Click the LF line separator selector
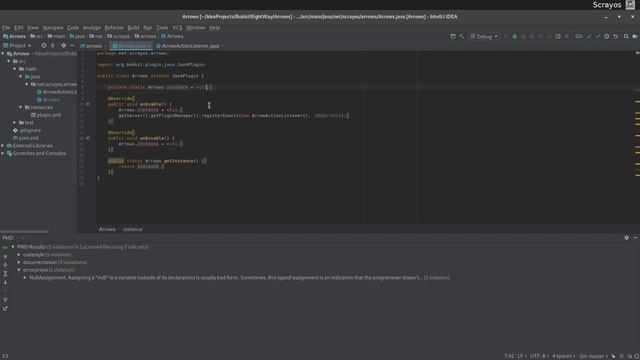Image resolution: width=640 pixels, height=360 pixels. pyautogui.click(x=522, y=356)
